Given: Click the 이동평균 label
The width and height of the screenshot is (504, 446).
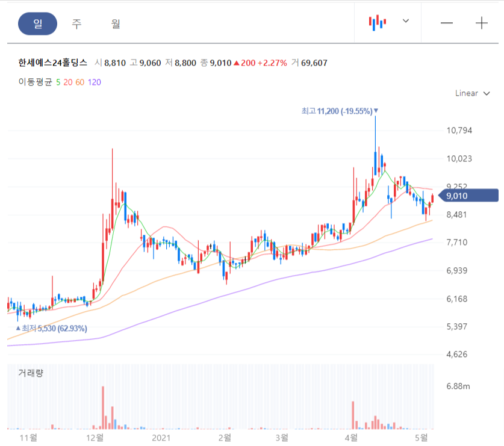Looking at the screenshot, I should (35, 82).
